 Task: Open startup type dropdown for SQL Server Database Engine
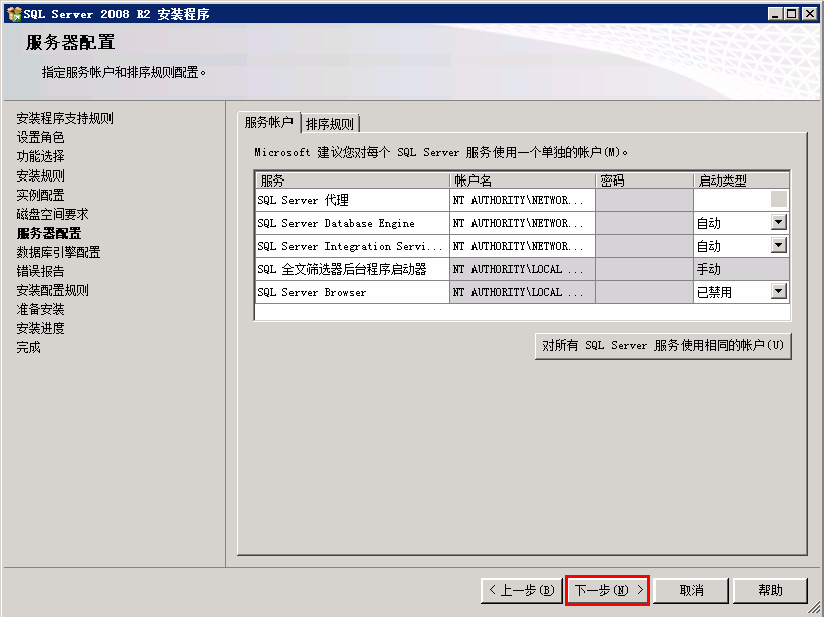tap(779, 223)
